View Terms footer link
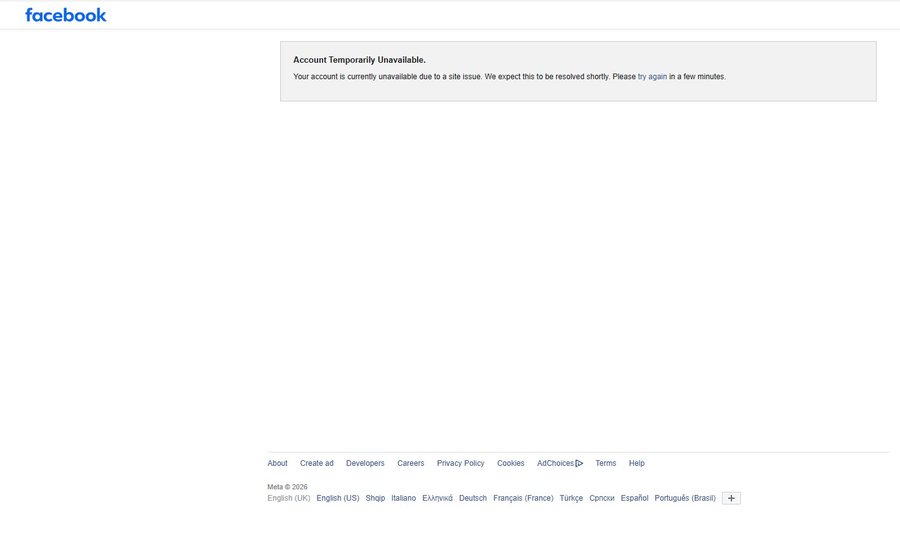The image size is (900, 547). (x=606, y=463)
